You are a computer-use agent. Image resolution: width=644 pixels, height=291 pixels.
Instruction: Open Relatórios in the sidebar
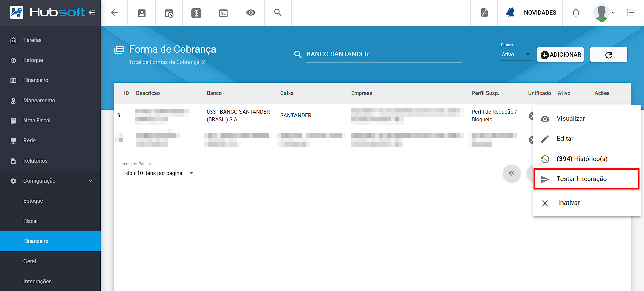[50, 161]
